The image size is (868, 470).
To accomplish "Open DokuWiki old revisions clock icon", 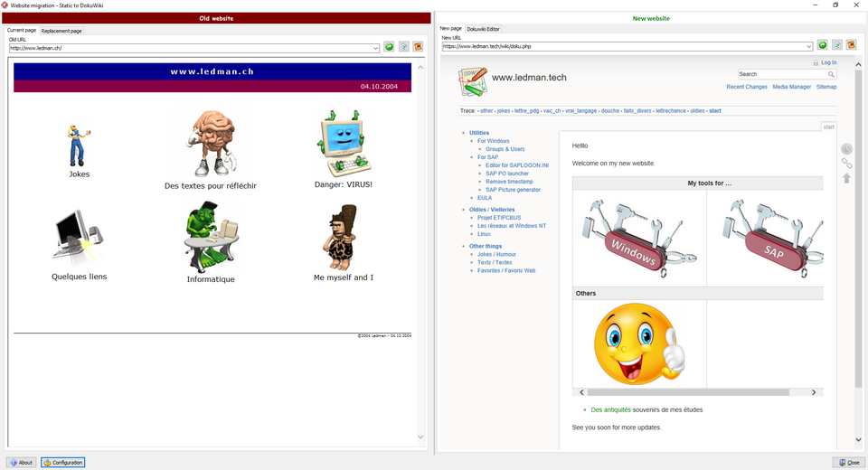I will tap(847, 149).
